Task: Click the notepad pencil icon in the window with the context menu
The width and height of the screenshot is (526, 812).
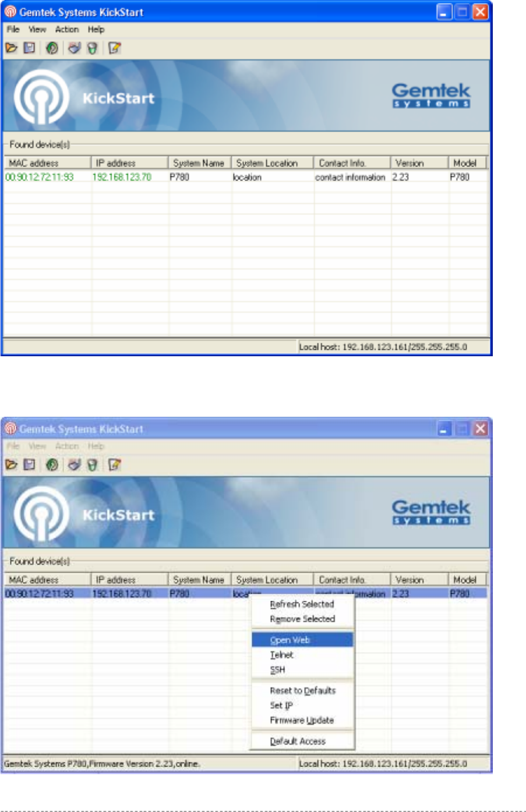Action: pyautogui.click(x=115, y=465)
